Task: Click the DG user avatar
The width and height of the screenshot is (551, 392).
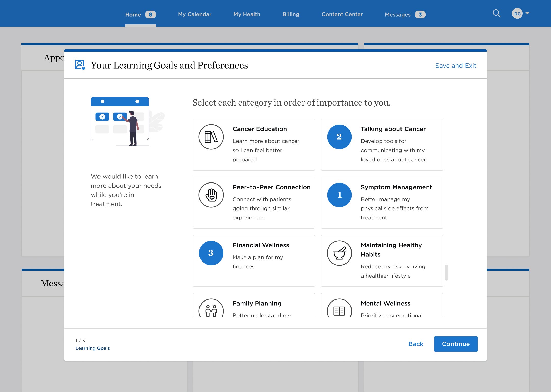Action: point(517,14)
